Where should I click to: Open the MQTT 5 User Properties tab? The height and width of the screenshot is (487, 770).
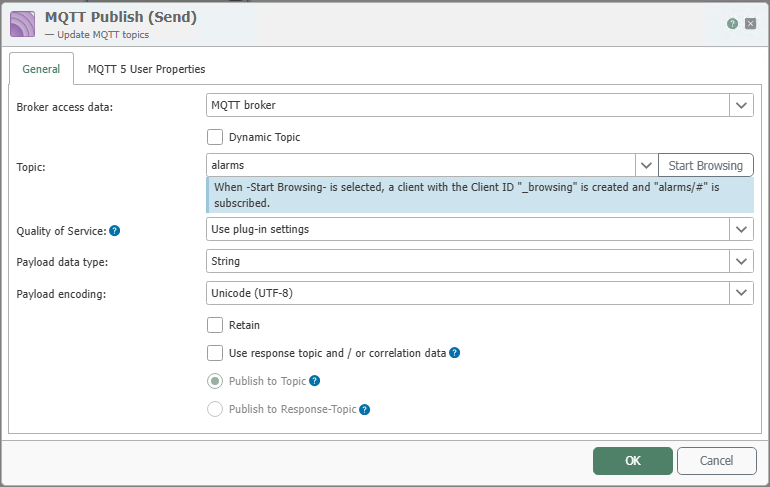coord(146,69)
